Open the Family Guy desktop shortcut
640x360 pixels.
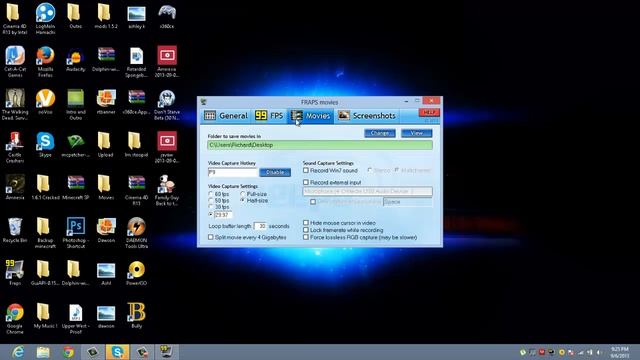(167, 190)
